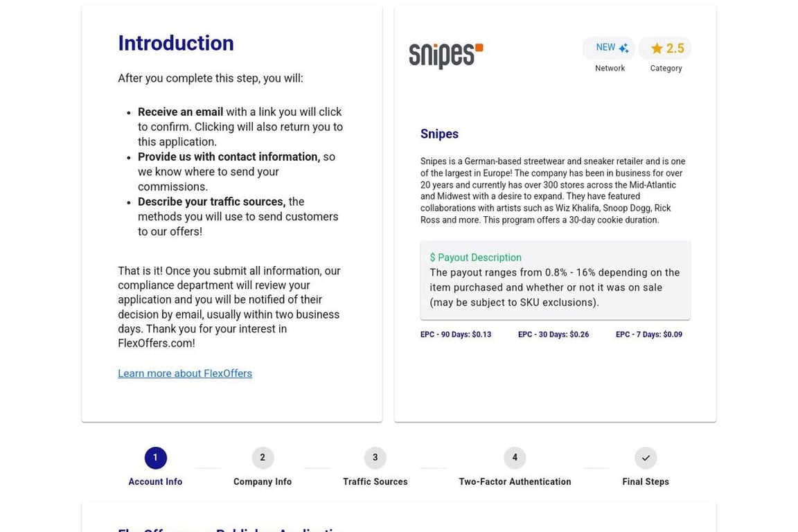Click EPC - 7 Days value

pyautogui.click(x=649, y=335)
